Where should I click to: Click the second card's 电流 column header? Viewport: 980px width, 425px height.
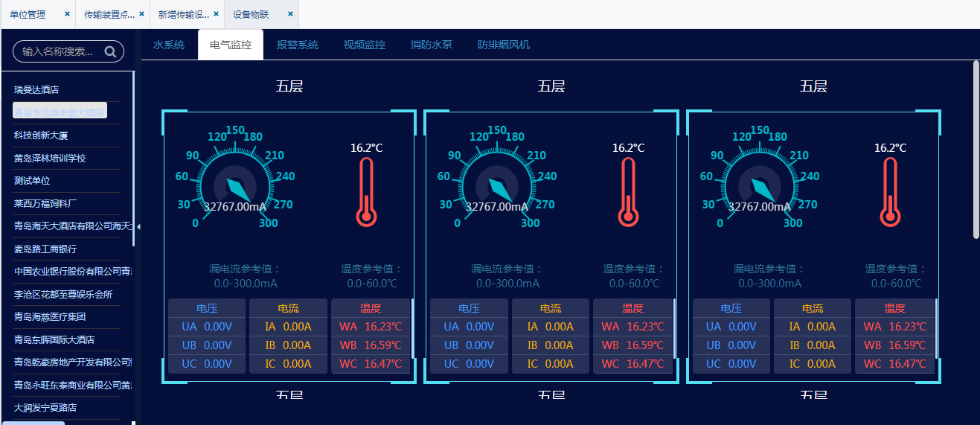tap(551, 308)
